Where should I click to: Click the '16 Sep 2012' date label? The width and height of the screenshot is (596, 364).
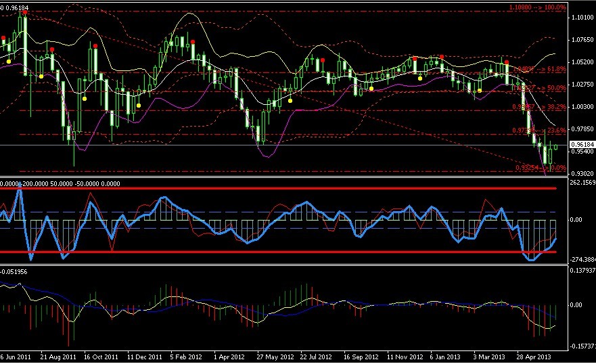pos(361,357)
